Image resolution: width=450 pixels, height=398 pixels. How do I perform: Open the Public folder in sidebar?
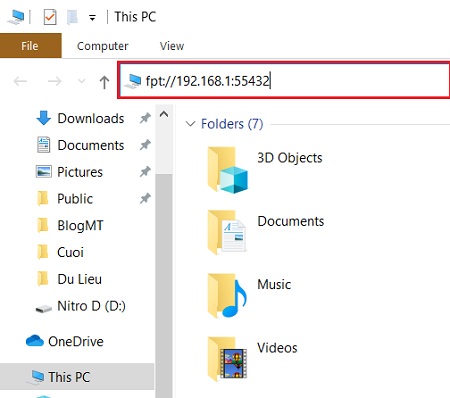[75, 199]
